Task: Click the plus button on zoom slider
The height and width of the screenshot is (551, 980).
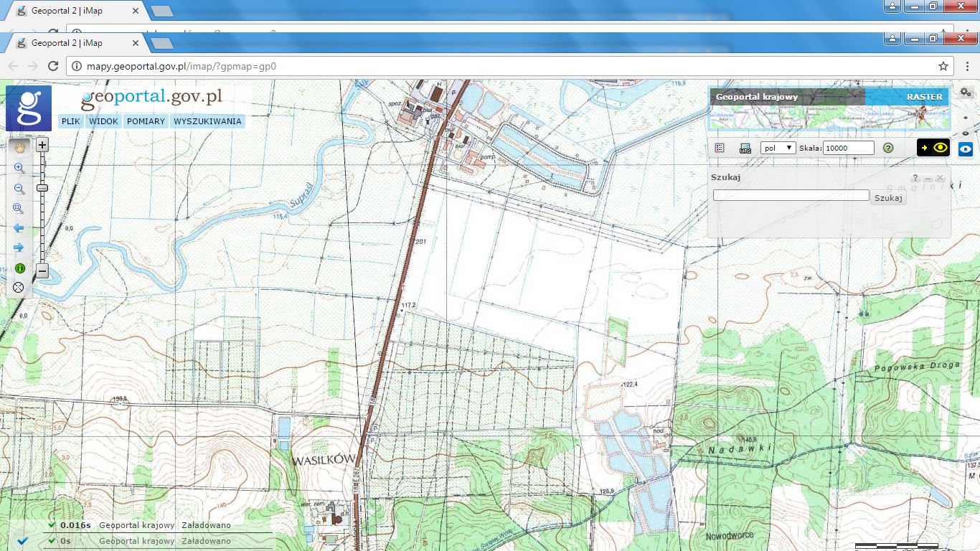Action: tap(42, 145)
